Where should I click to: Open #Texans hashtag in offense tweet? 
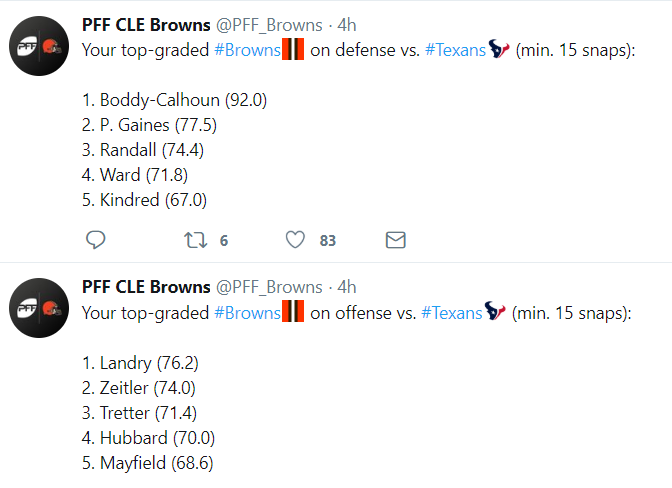pyautogui.click(x=452, y=313)
